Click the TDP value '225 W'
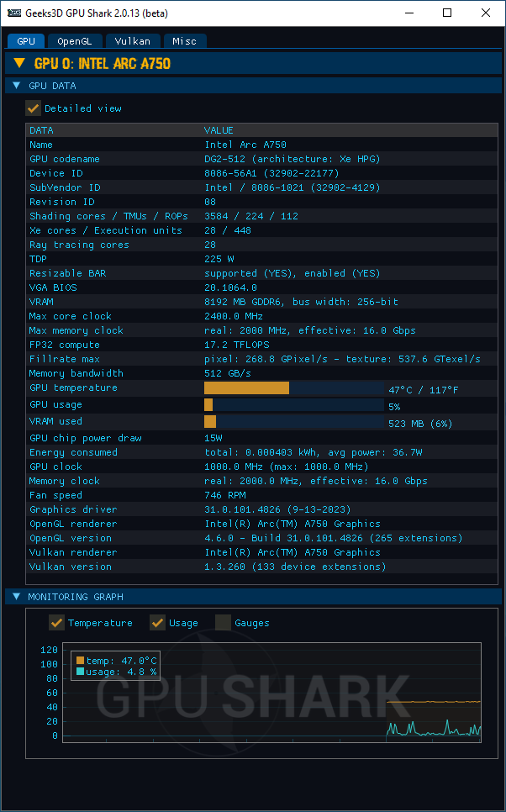The image size is (506, 812). coord(219,259)
